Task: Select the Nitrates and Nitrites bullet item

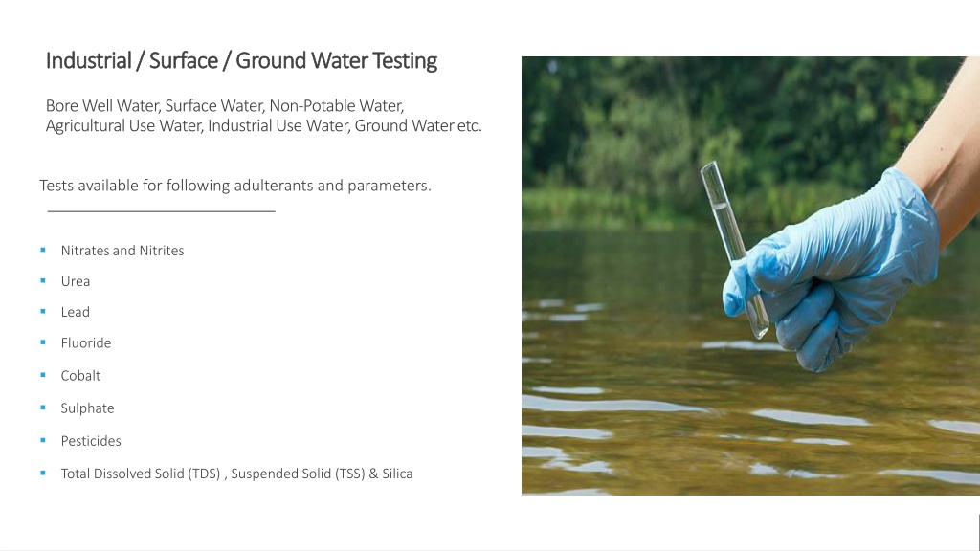Action: (x=122, y=251)
